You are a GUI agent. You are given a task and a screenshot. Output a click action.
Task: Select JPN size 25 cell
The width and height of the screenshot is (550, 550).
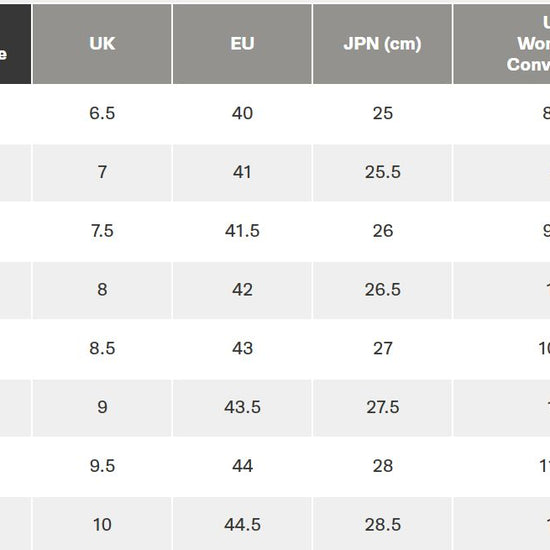coord(382,114)
